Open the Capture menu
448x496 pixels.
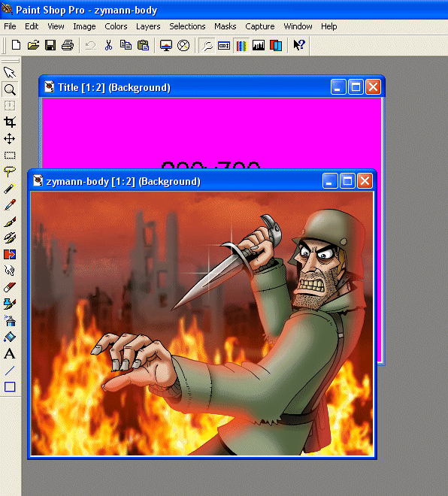(260, 26)
